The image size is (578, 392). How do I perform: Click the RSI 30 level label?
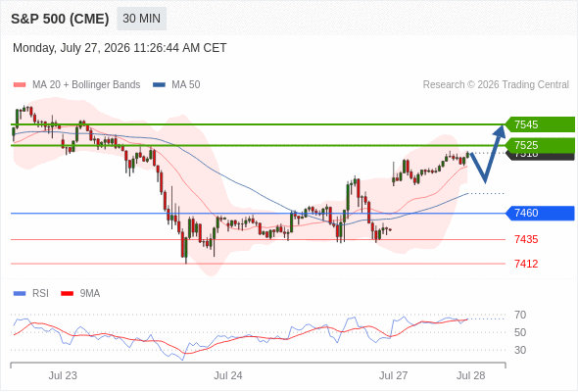point(520,350)
